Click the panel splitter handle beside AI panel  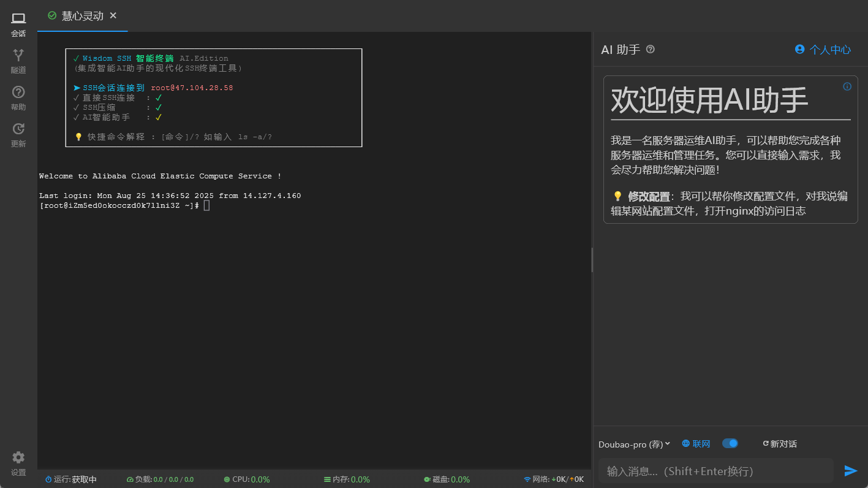592,260
